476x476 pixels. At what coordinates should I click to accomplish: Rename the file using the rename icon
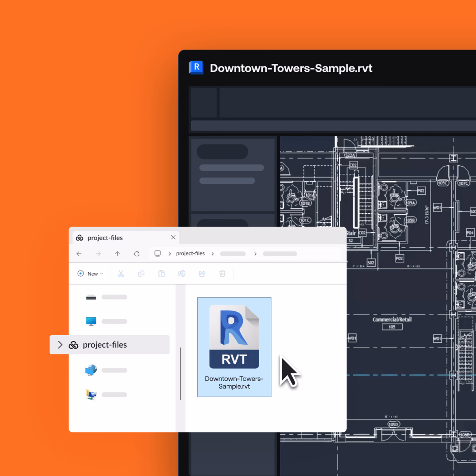(x=182, y=274)
